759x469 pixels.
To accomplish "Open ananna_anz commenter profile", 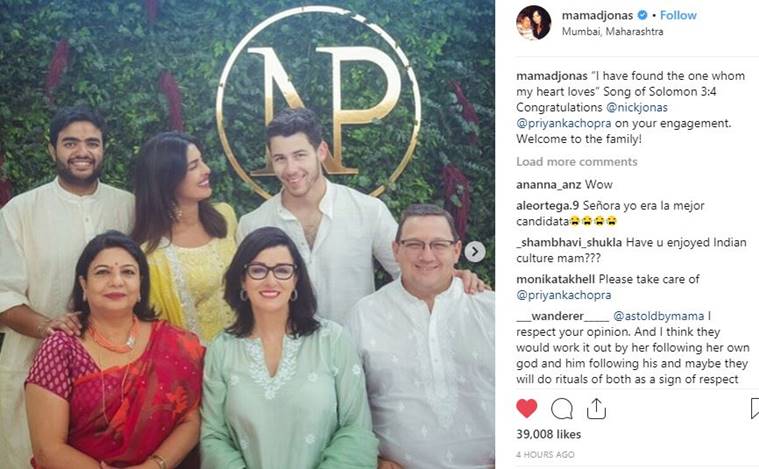I will click(x=548, y=185).
